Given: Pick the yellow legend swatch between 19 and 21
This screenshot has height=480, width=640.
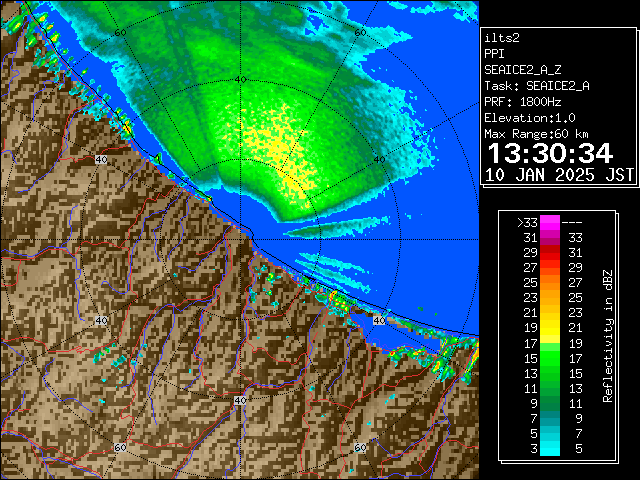Looking at the screenshot, I should point(550,328).
